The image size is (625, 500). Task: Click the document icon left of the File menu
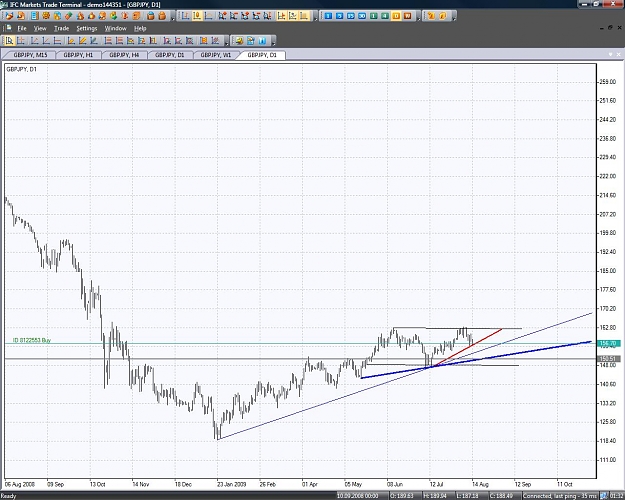[8, 28]
